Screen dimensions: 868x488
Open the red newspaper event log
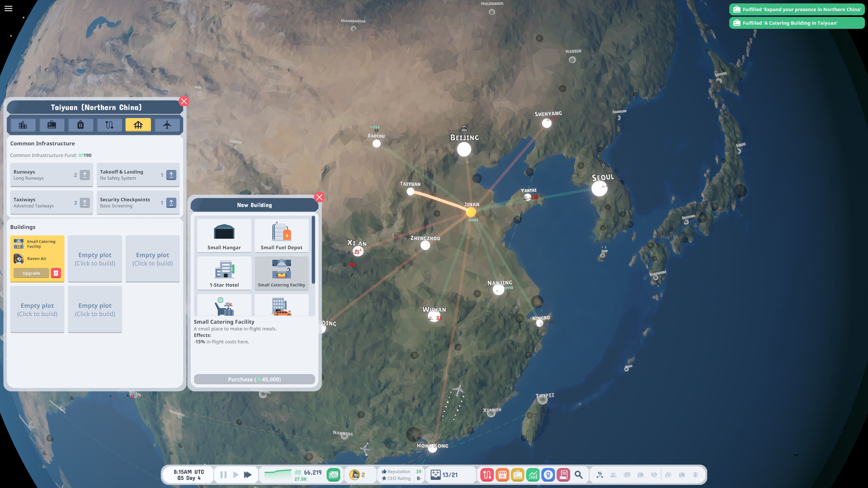[x=563, y=474]
